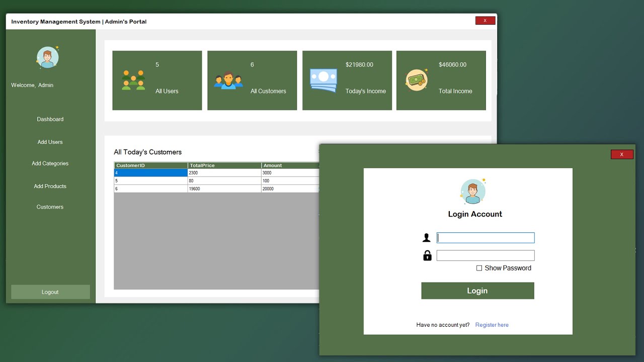
Task: Sort by the Amount column header
Action: pyautogui.click(x=290, y=165)
